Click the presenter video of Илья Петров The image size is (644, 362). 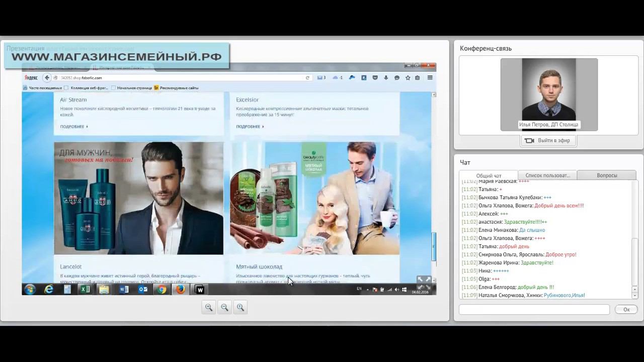click(x=549, y=95)
